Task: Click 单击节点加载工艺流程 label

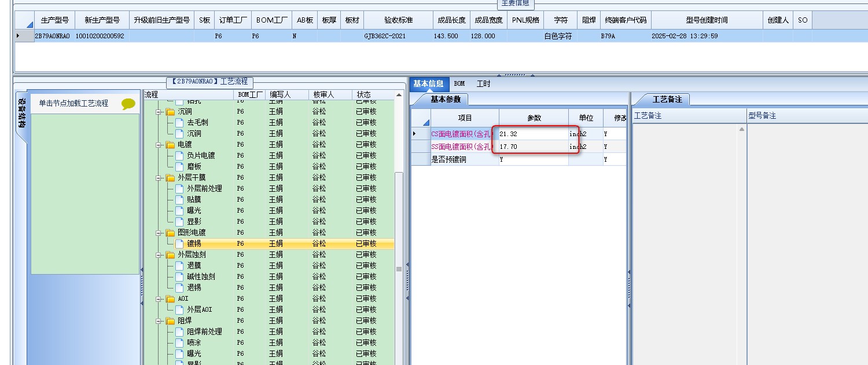Action: (73, 103)
